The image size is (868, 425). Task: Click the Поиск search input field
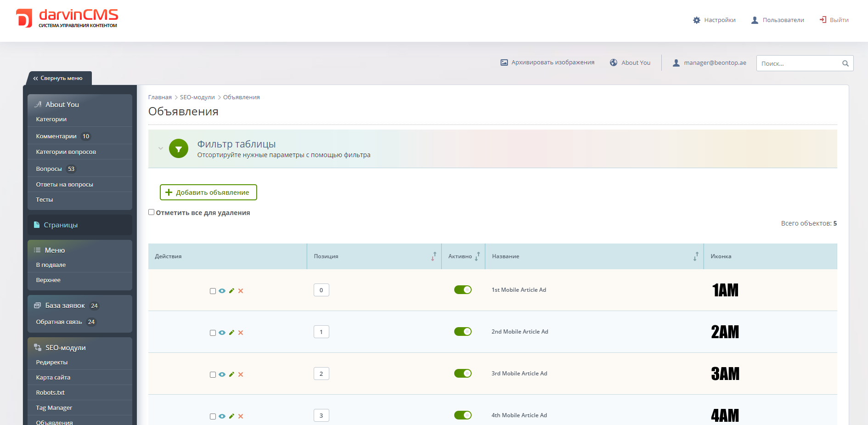point(798,63)
